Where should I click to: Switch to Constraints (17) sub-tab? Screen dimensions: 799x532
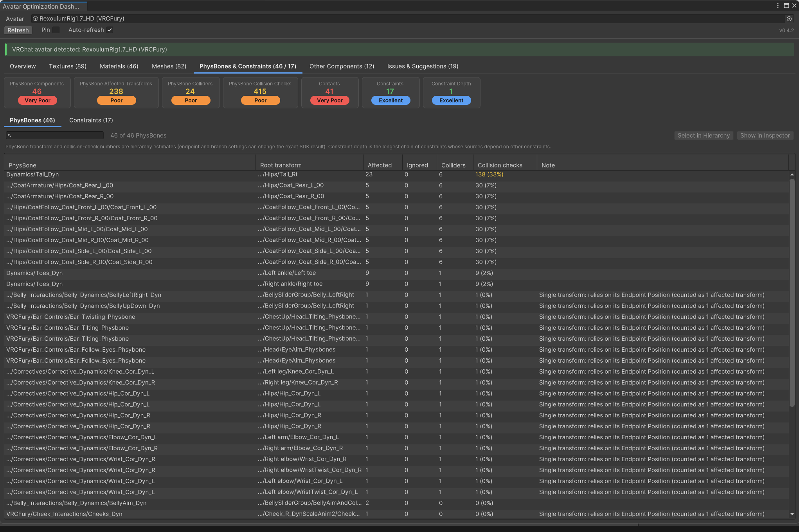tap(91, 120)
